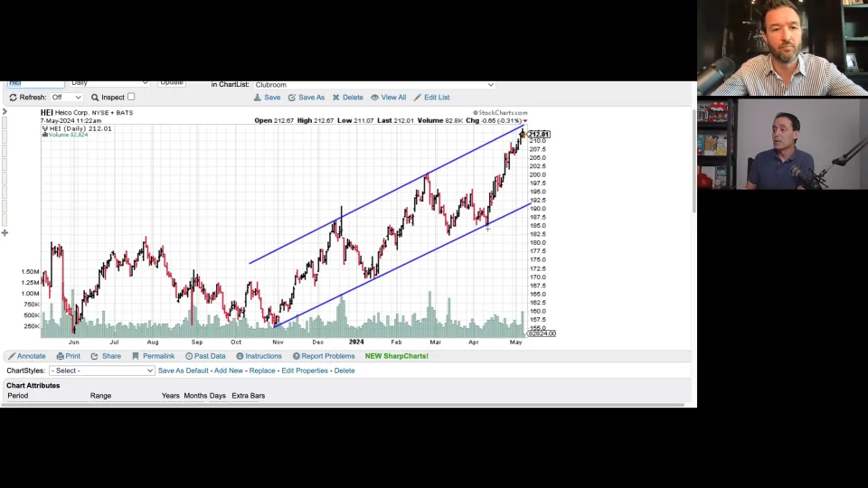The height and width of the screenshot is (488, 868).
Task: Click the Past Data clock icon
Action: pyautogui.click(x=189, y=356)
